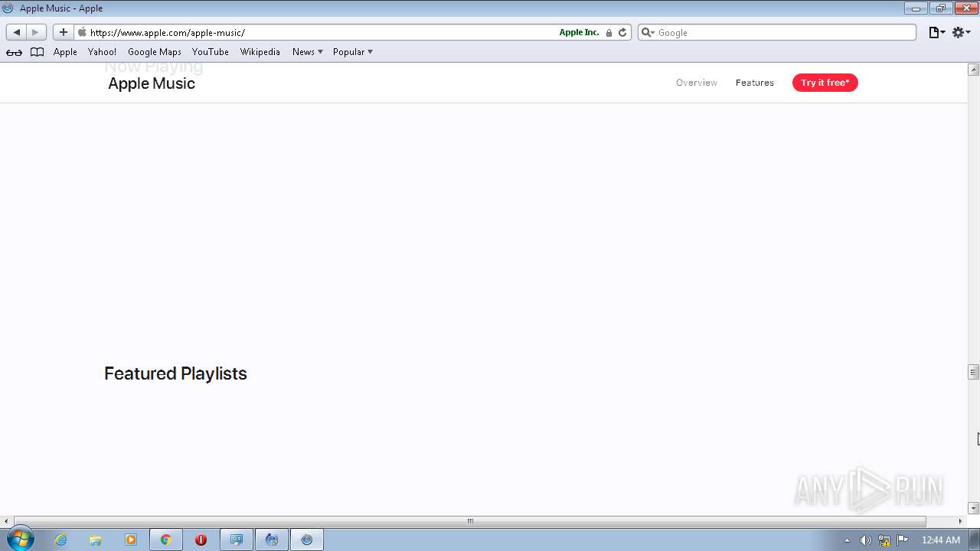This screenshot has height=551, width=980.
Task: Open the Google Maps bookmark
Action: coord(155,52)
